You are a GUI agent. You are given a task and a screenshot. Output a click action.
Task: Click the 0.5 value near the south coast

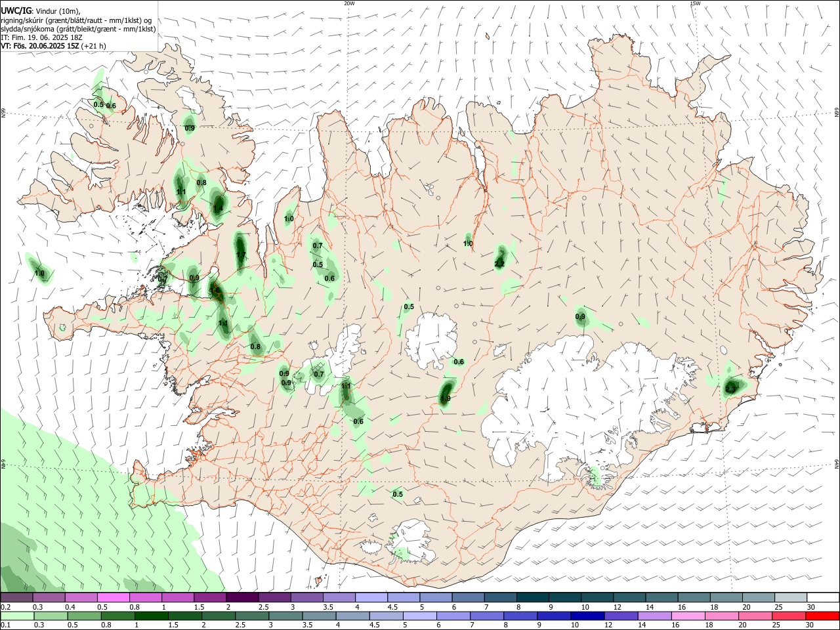tap(398, 494)
